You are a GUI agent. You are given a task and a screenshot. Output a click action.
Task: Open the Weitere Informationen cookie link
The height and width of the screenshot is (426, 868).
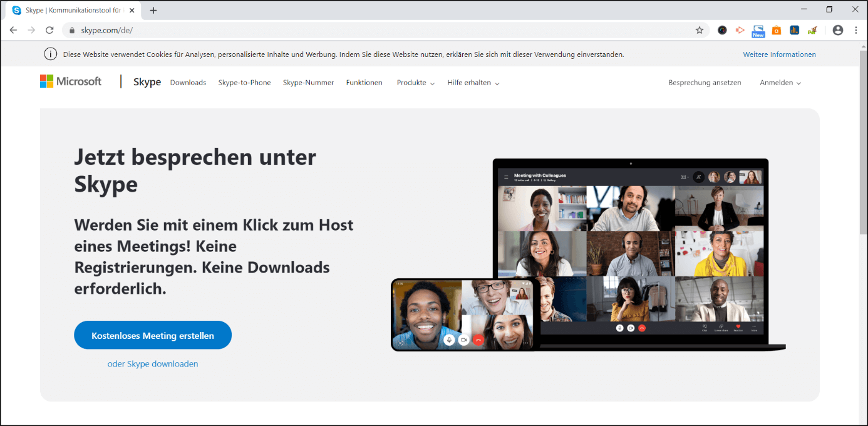780,55
